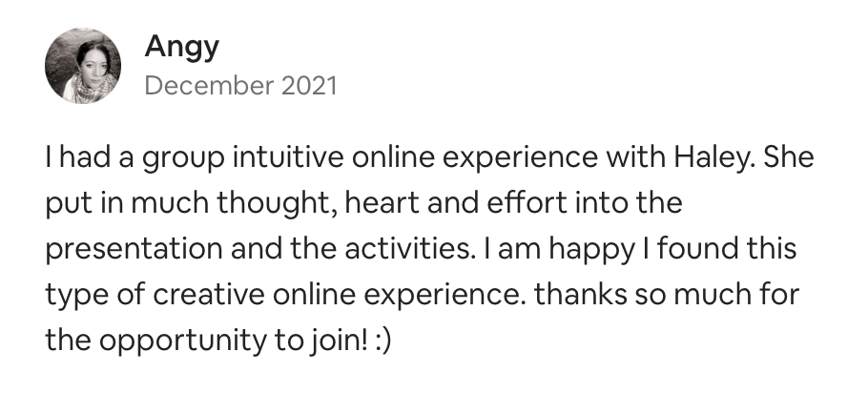Screen dimensions: 868x414
Task: Click the line starting 'put in much thought'
Action: [x=364, y=203]
